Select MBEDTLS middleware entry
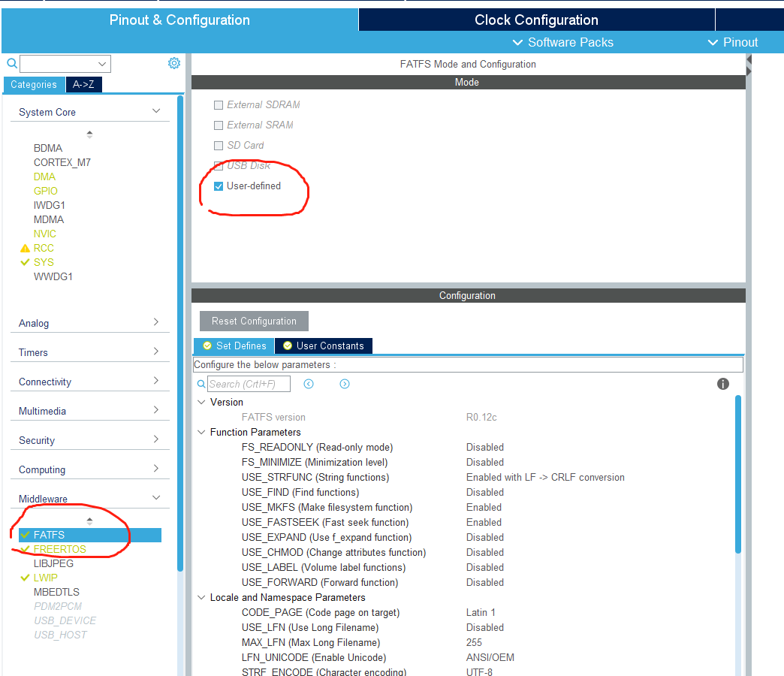784x676 pixels. tap(56, 592)
